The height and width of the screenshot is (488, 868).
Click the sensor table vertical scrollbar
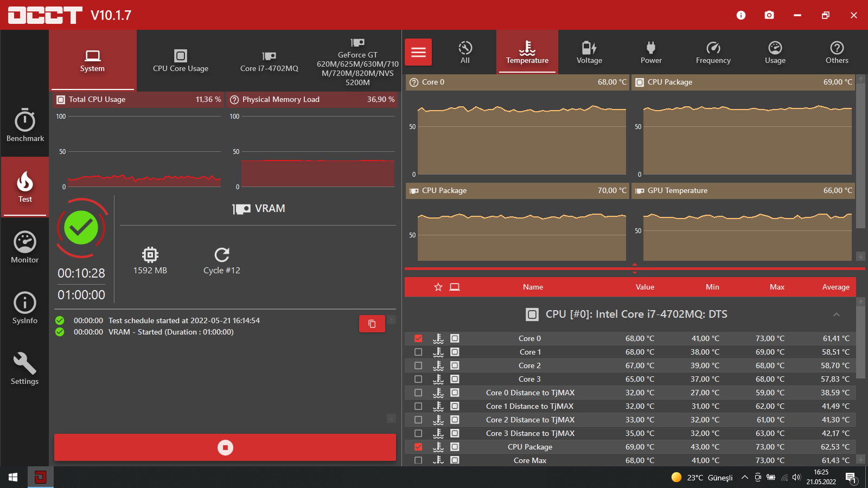click(860, 343)
